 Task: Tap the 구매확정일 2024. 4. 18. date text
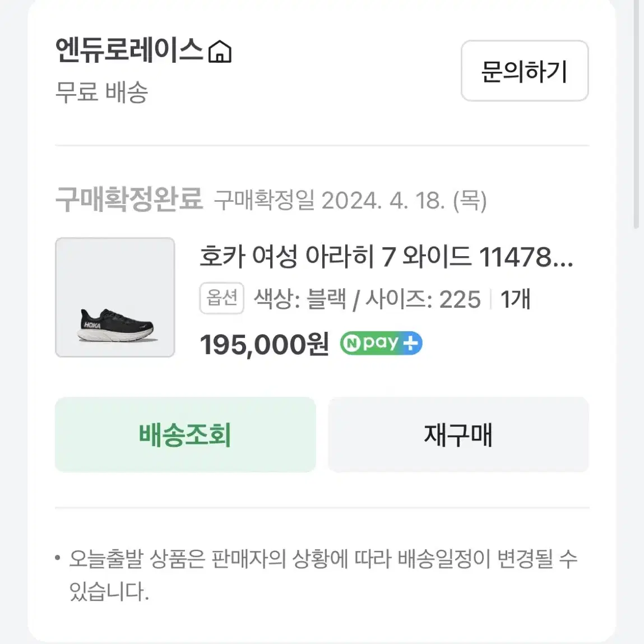350,201
